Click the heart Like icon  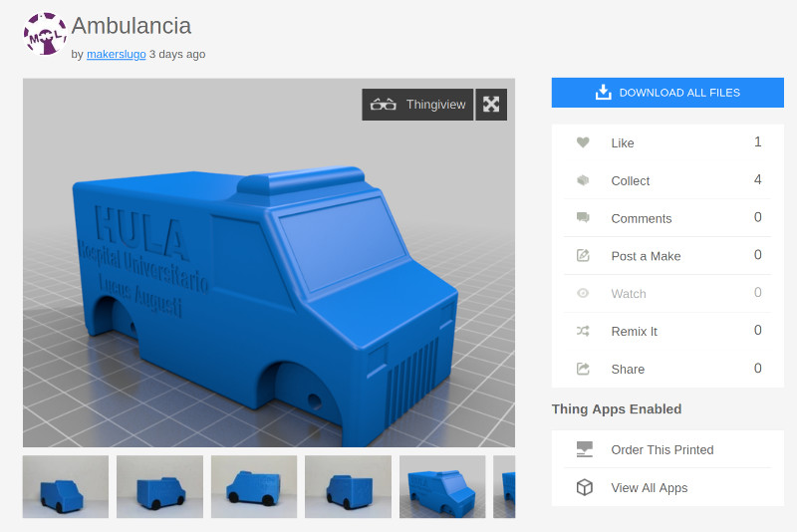pos(583,143)
